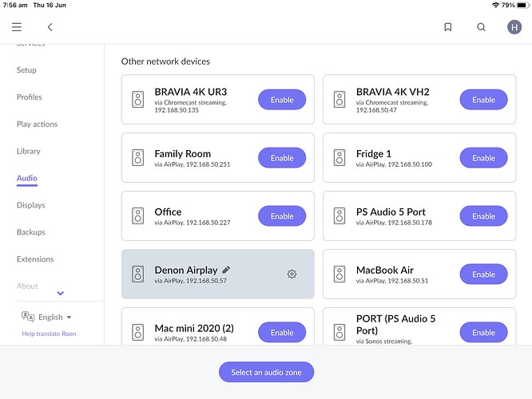The image size is (532, 399).
Task: Enable the Office AirPlay device
Action: 282,216
